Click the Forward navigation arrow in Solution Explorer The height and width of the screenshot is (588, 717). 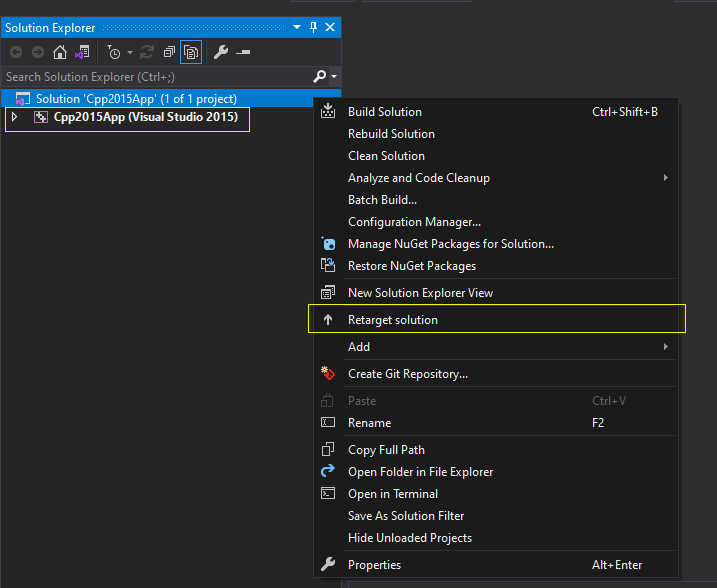pos(38,52)
